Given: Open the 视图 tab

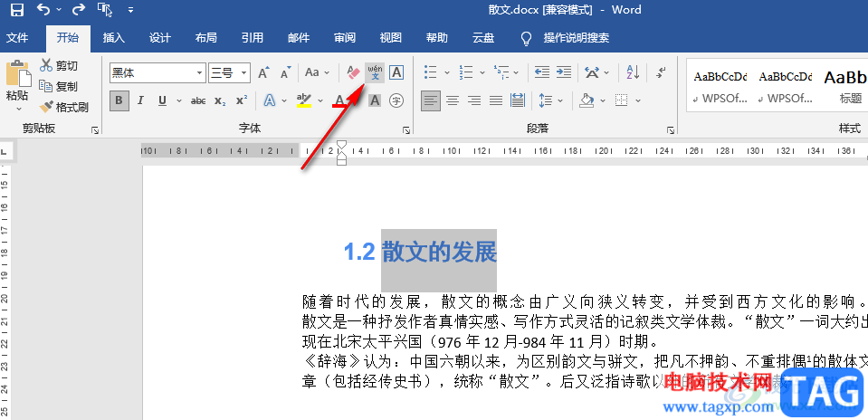Looking at the screenshot, I should pos(391,38).
